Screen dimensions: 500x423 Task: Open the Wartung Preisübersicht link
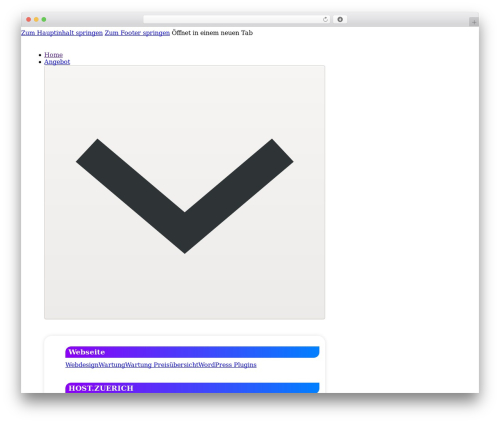coord(161,365)
